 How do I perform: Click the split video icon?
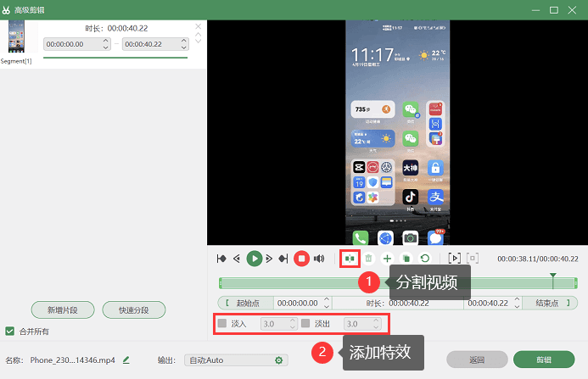tap(350, 259)
